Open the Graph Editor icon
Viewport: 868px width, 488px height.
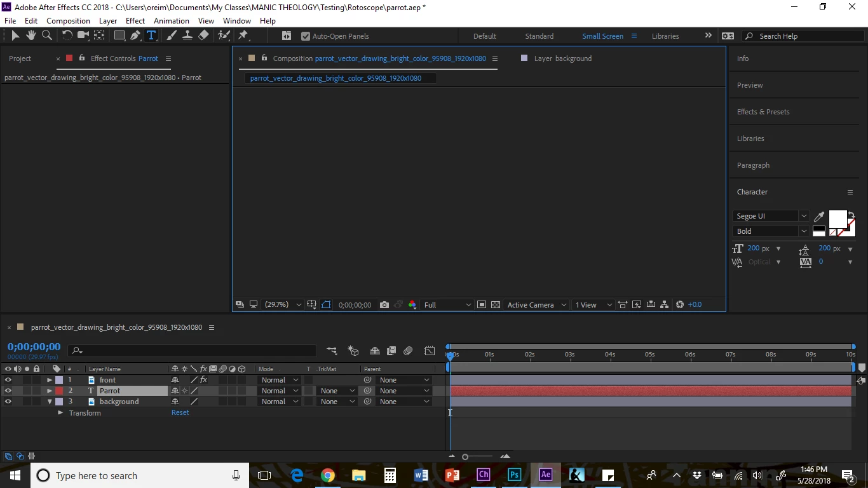coord(430,351)
